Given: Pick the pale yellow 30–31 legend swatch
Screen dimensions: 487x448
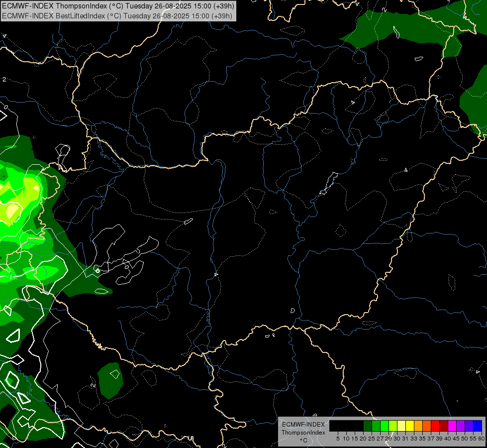Looking at the screenshot, I should click(401, 426).
